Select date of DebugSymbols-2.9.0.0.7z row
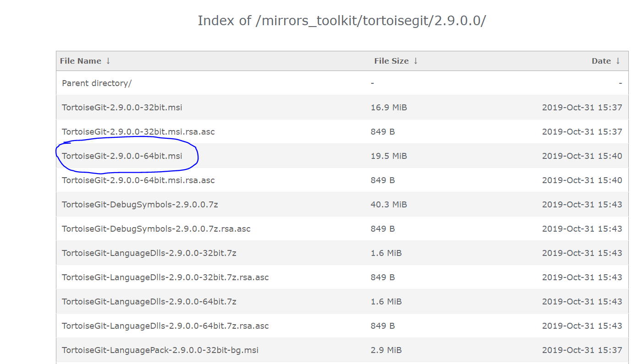The height and width of the screenshot is (364, 643). point(582,205)
